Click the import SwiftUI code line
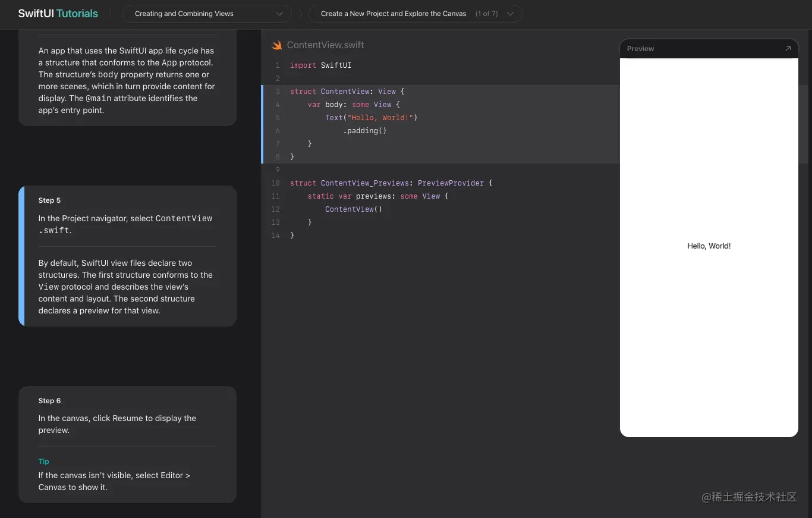812x518 pixels. pyautogui.click(x=320, y=65)
